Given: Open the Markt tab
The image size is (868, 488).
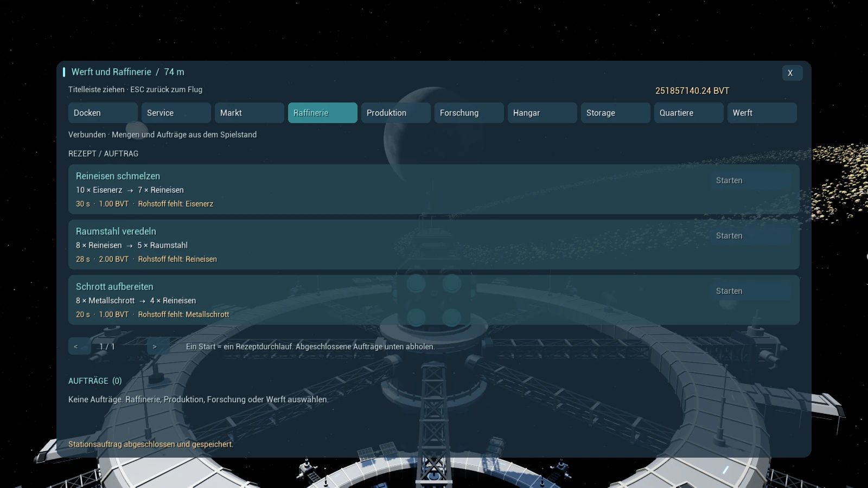Looking at the screenshot, I should (250, 113).
